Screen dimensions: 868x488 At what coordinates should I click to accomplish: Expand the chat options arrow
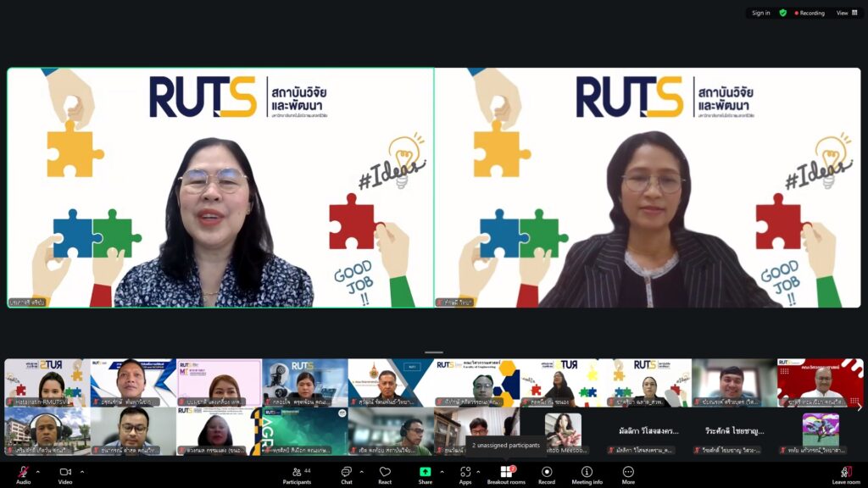click(361, 471)
